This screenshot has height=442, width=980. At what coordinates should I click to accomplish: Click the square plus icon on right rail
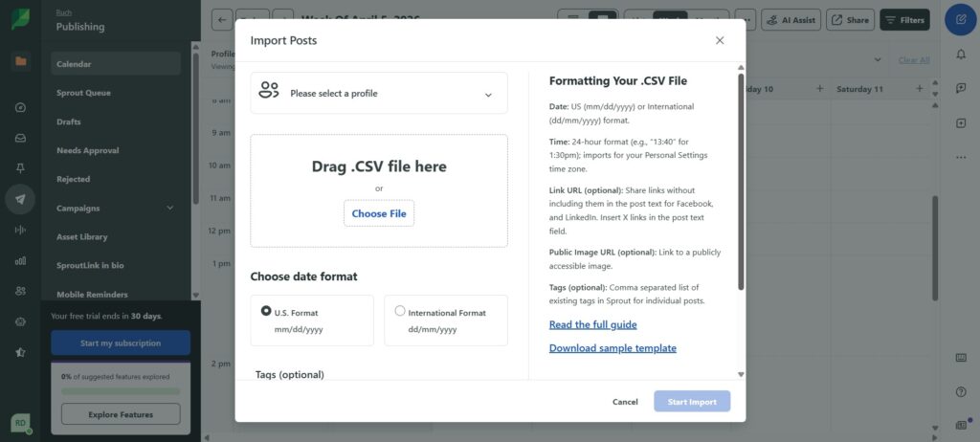[x=961, y=123]
